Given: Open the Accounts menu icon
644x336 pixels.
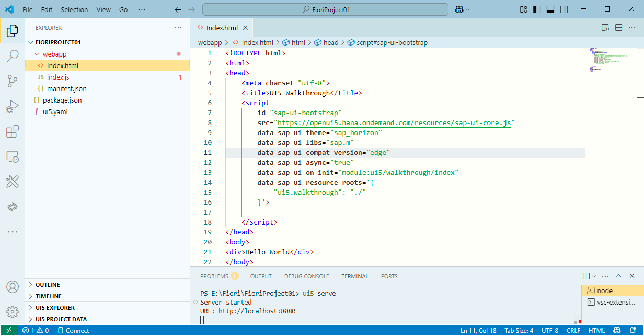Looking at the screenshot, I should pyautogui.click(x=13, y=287).
